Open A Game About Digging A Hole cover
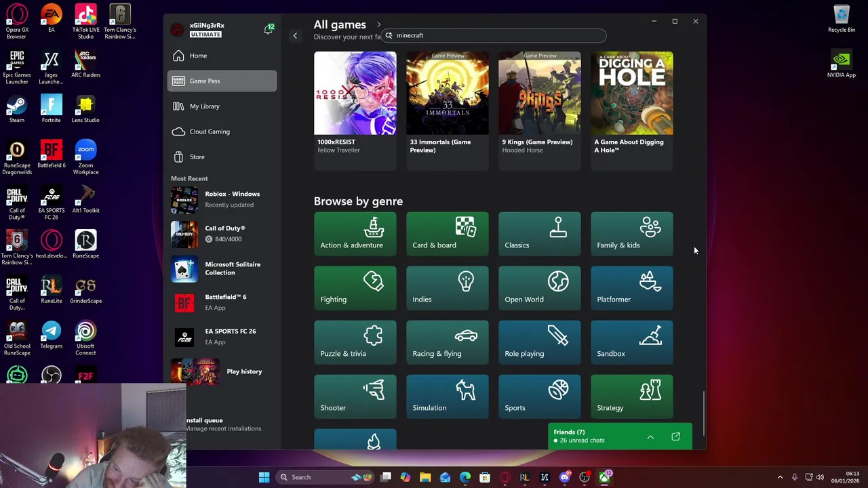The height and width of the screenshot is (488, 868). coord(631,93)
